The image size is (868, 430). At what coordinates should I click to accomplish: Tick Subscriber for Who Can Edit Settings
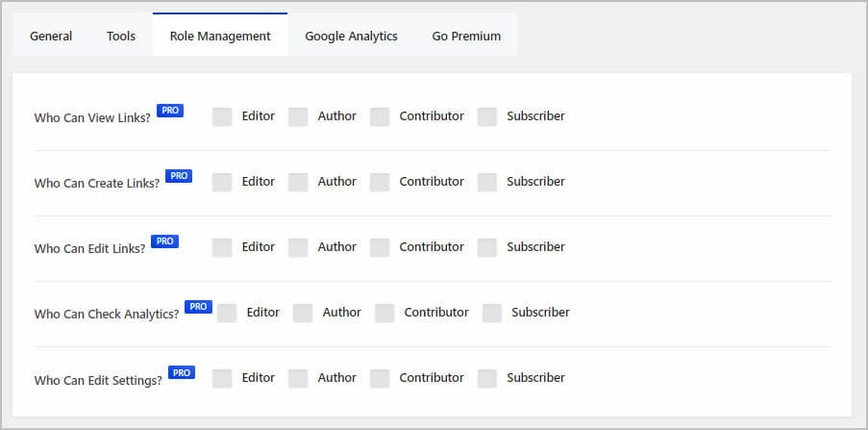coord(487,378)
